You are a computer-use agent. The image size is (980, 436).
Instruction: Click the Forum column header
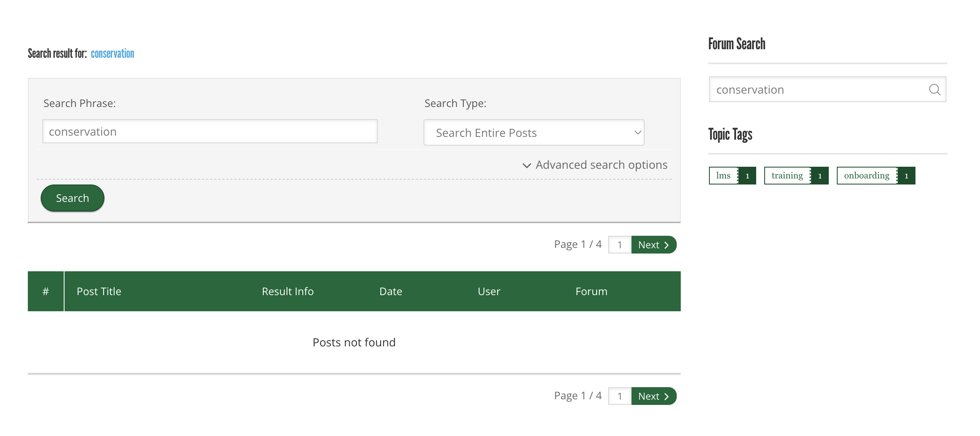coord(591,291)
